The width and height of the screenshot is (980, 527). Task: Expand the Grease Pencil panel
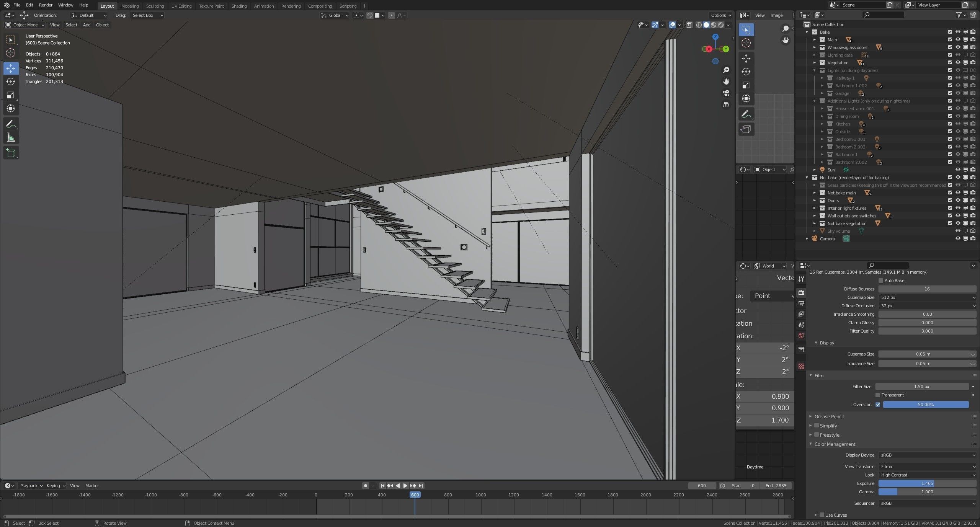pos(829,416)
